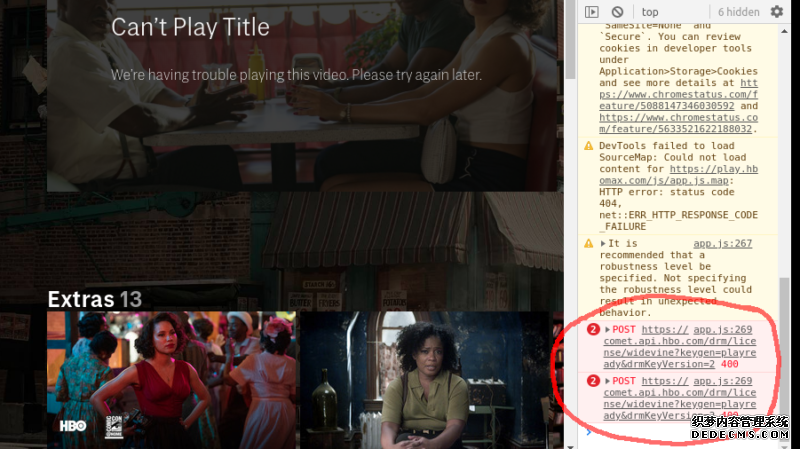Viewport: 800px width, 449px height.
Task: Open console settings gear icon
Action: pyautogui.click(x=777, y=12)
